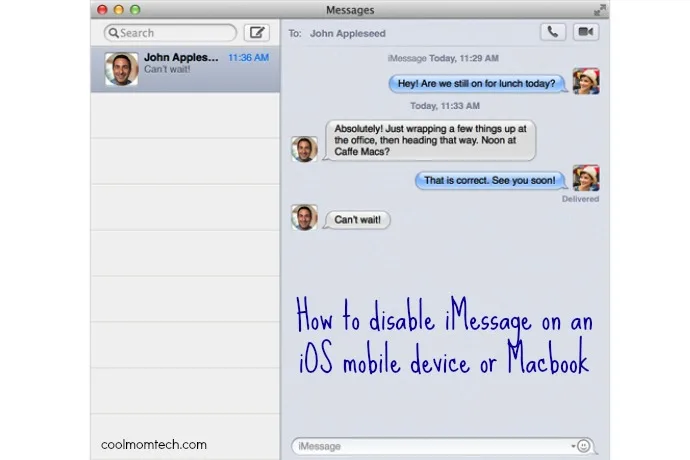Start a FaceTime video call

[586, 32]
